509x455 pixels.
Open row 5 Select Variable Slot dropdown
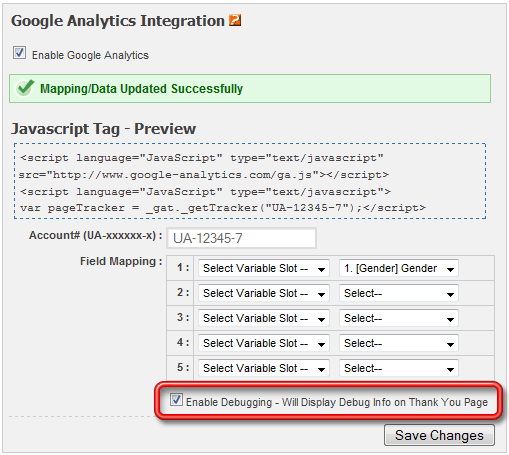(x=264, y=368)
